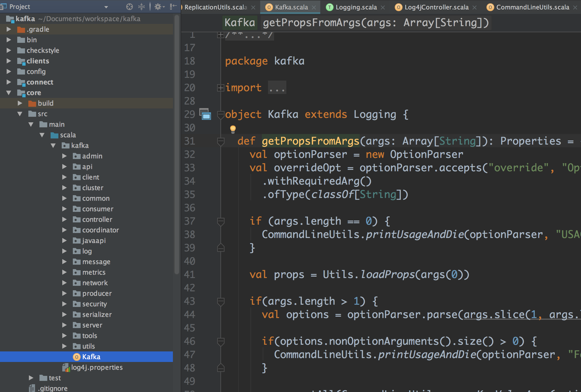Open the log4j.properties file
Screen dimensions: 581x392
(x=86, y=367)
